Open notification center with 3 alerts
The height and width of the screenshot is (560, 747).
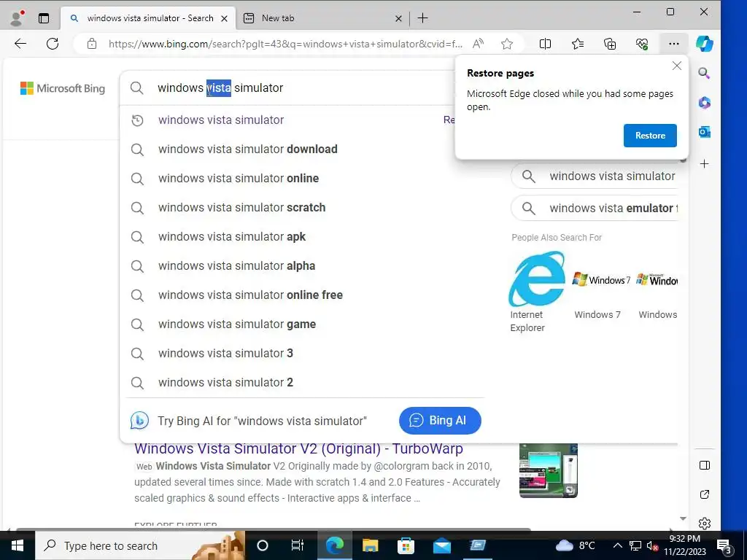[724, 546]
